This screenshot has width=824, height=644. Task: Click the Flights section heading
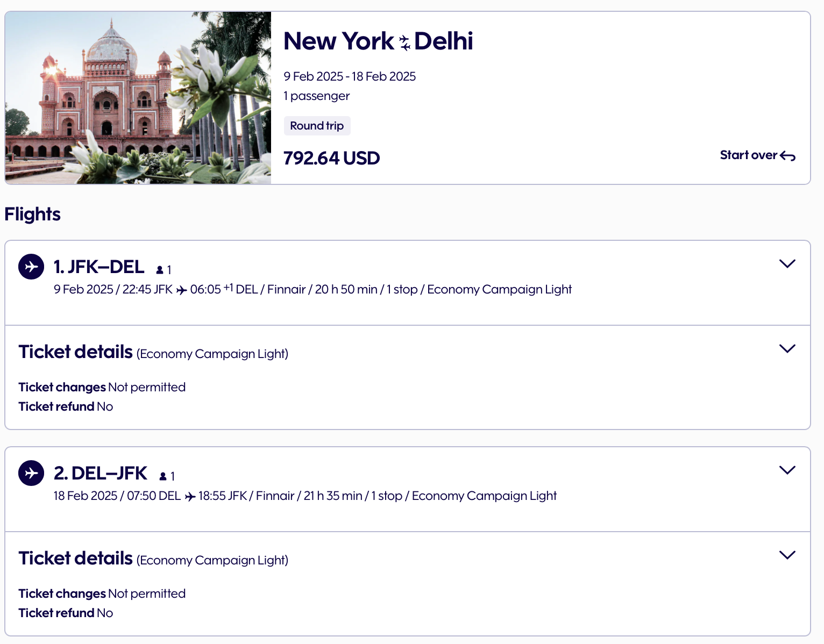tap(32, 214)
